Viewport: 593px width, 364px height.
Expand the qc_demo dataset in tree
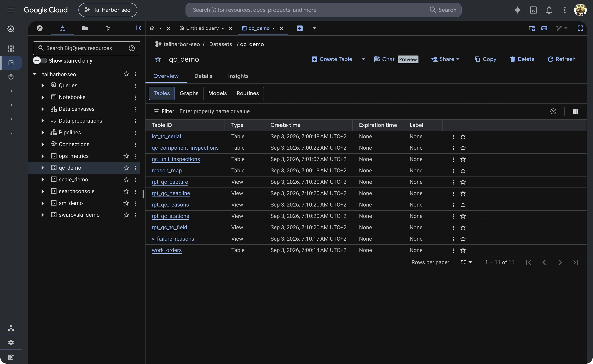tap(42, 168)
